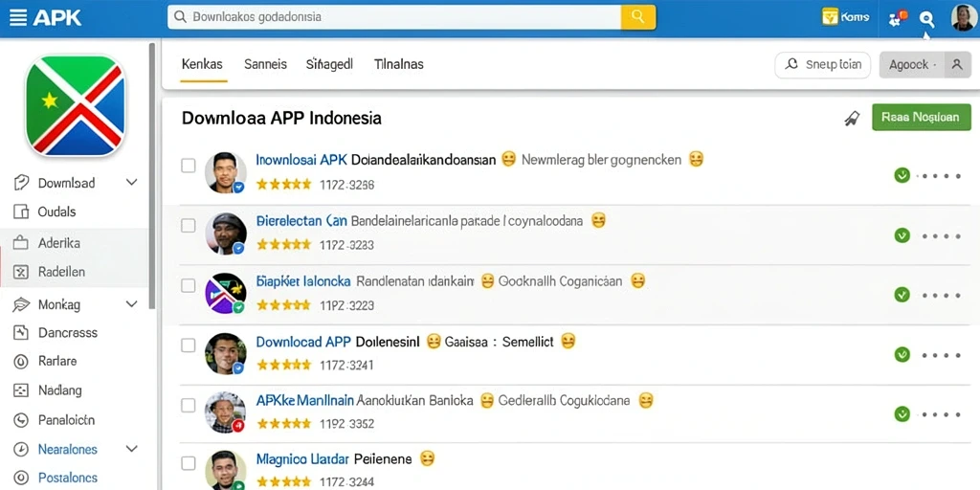
Task: Click into the top search field
Action: tap(394, 17)
